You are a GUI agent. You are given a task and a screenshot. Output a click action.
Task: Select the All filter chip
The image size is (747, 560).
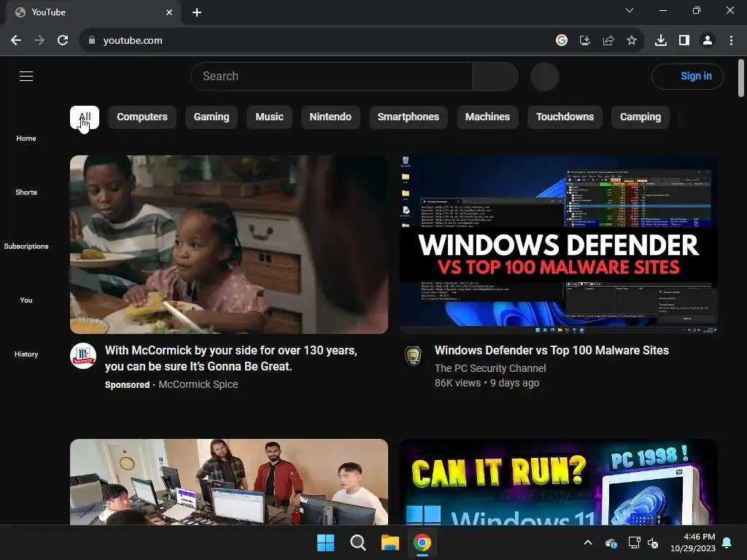pos(85,117)
